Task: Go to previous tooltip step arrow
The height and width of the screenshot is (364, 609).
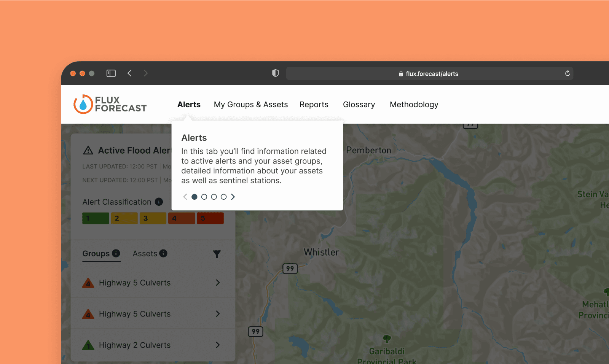Action: (x=185, y=197)
